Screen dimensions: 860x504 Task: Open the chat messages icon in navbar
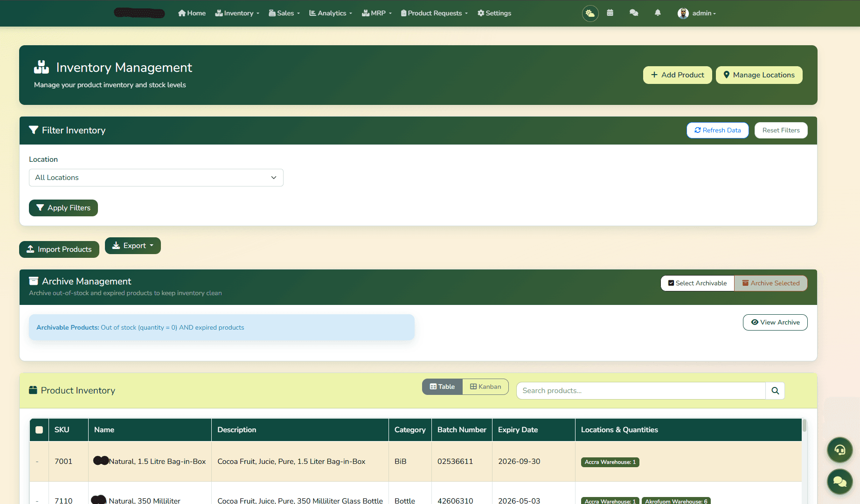634,13
